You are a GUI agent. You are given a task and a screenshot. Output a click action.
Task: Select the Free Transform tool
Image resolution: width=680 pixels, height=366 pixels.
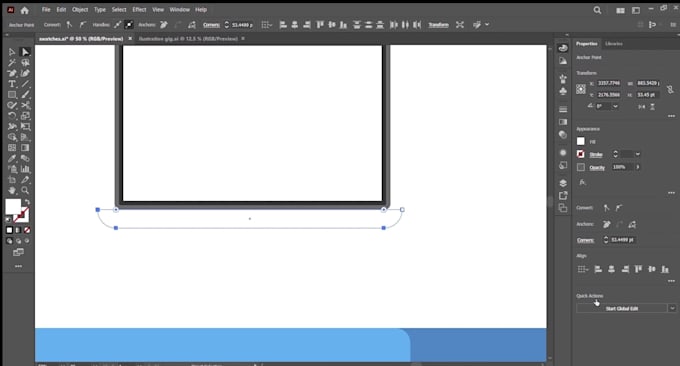pos(25,127)
